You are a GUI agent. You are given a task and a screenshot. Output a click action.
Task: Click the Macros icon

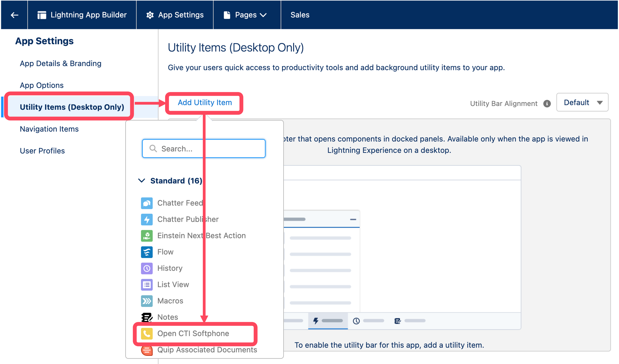[x=147, y=301]
